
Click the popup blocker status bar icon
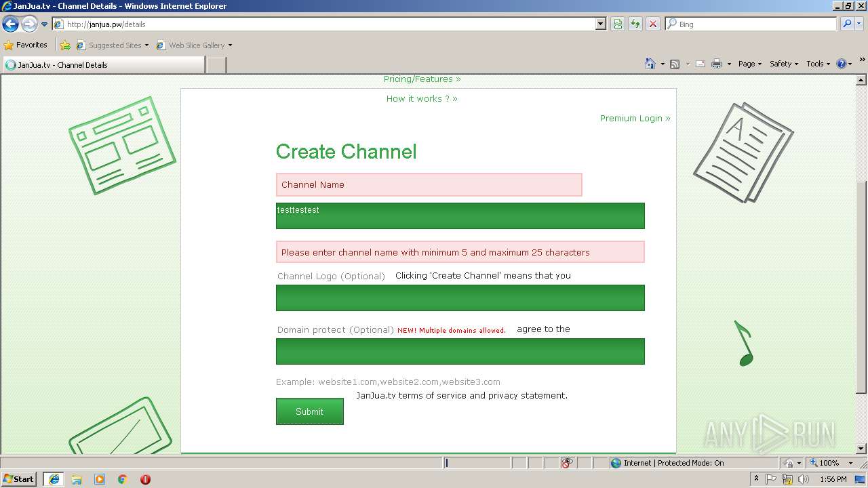click(568, 463)
